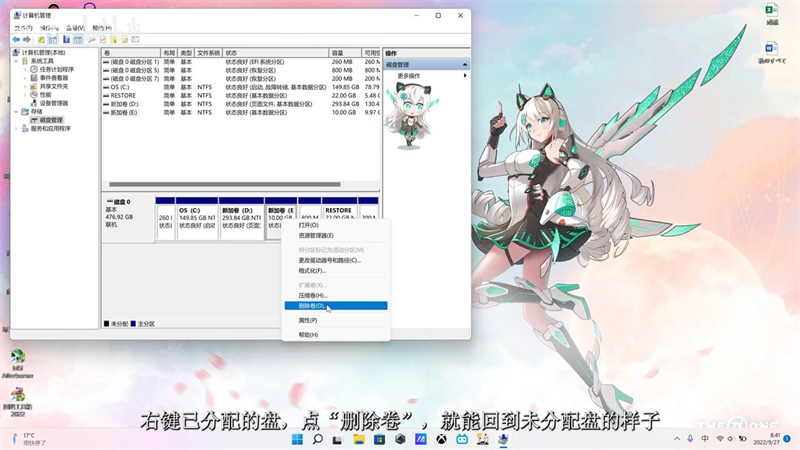This screenshot has height=450, width=800.
Task: Click the last toolbar icon with window grid
Action: point(135,39)
